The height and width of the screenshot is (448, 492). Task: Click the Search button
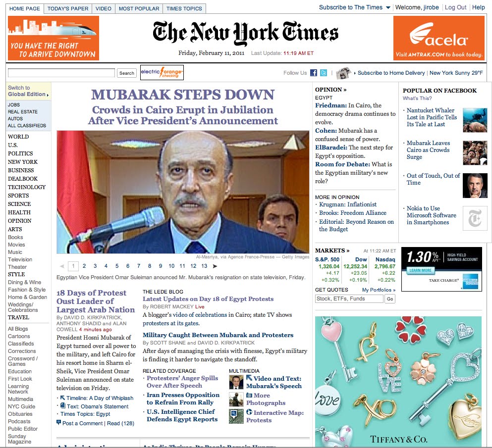(x=127, y=73)
